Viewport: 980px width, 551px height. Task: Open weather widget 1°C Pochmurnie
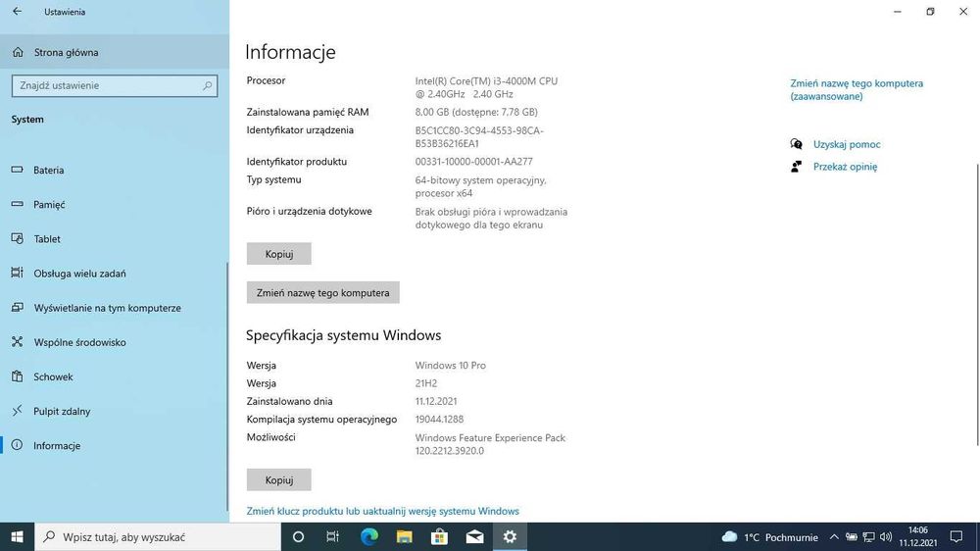(x=770, y=537)
